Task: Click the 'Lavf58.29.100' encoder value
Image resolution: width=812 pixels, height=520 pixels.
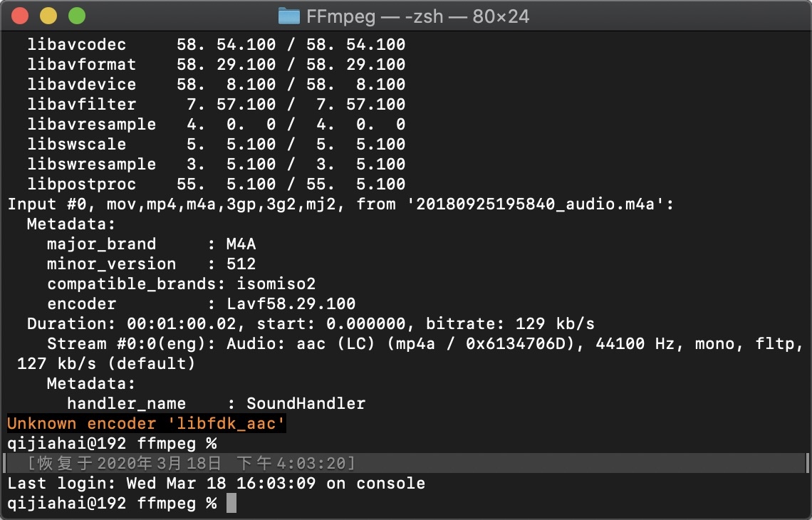Action: (291, 304)
